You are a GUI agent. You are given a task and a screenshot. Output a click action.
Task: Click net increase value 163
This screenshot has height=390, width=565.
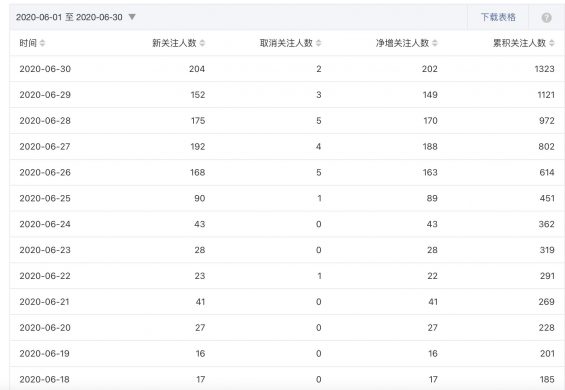[x=430, y=173]
